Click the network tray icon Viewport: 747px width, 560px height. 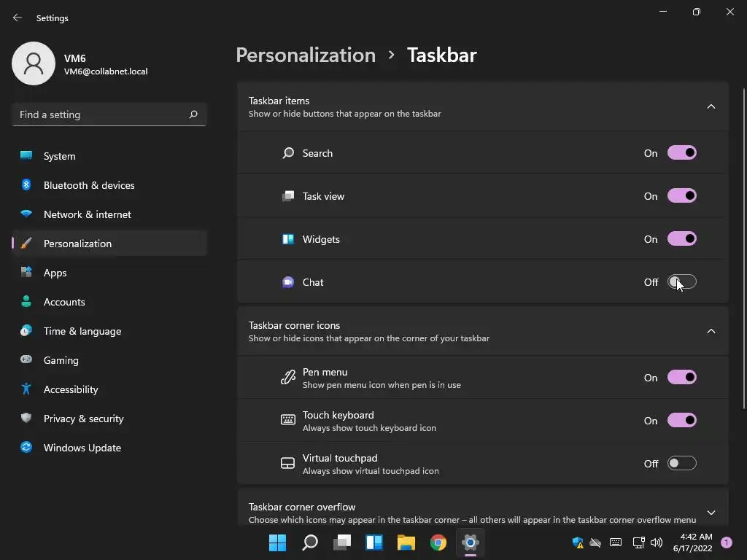(638, 542)
